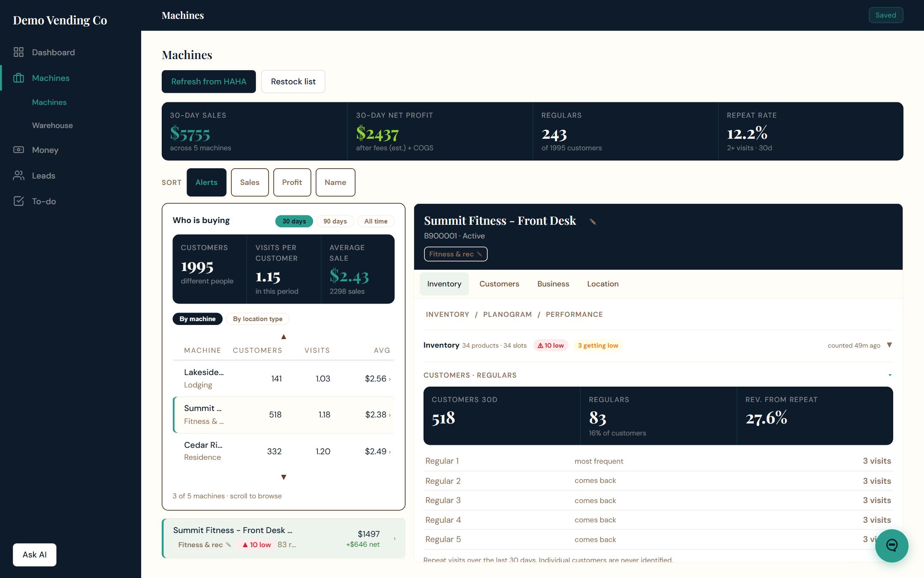The height and width of the screenshot is (578, 924).
Task: Click the PERFORMANCE breadcrumb label
Action: [574, 314]
